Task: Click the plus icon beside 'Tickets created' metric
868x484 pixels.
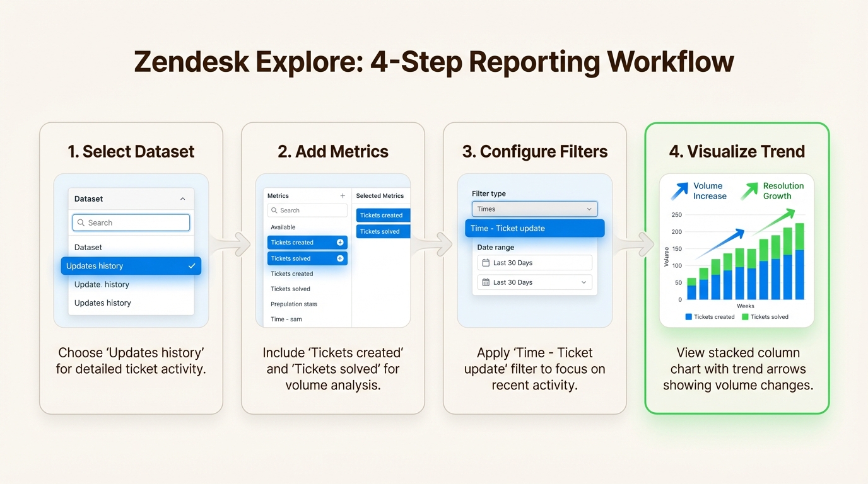Action: (340, 242)
